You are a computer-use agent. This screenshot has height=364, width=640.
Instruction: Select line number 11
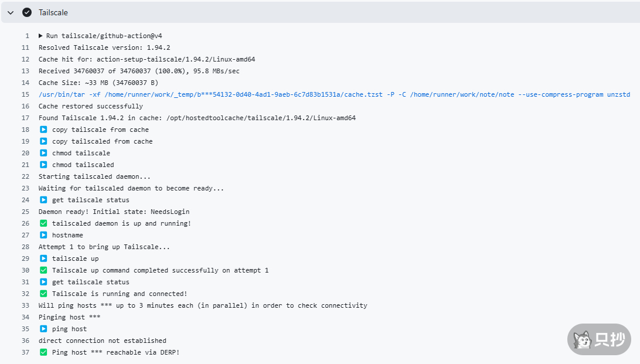click(x=25, y=47)
